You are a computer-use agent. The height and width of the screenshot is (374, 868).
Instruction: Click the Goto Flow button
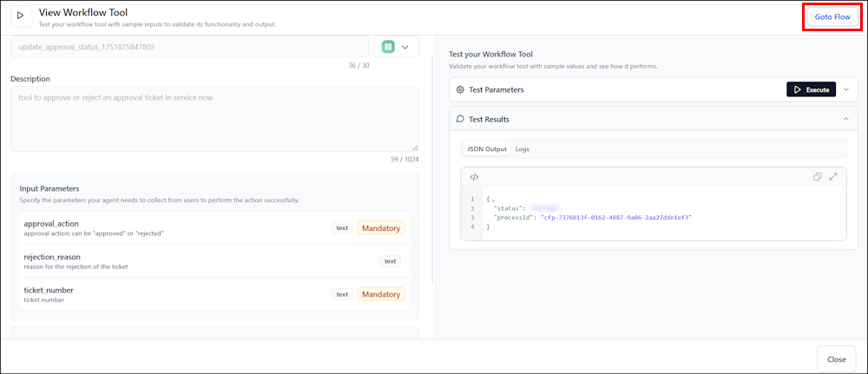click(x=832, y=17)
